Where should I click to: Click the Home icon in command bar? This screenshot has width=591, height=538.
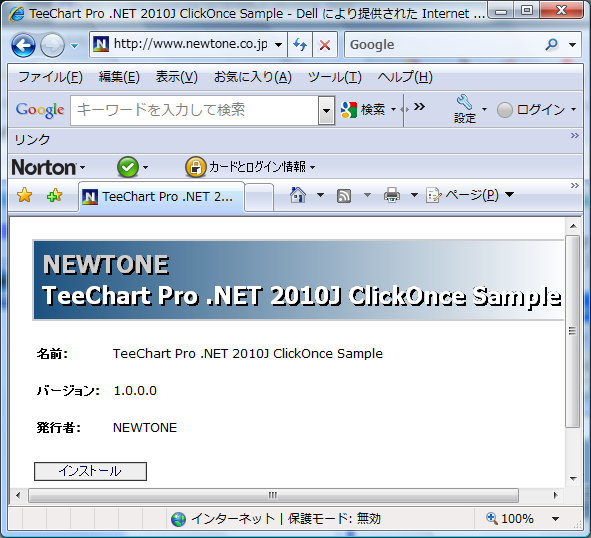coord(298,195)
